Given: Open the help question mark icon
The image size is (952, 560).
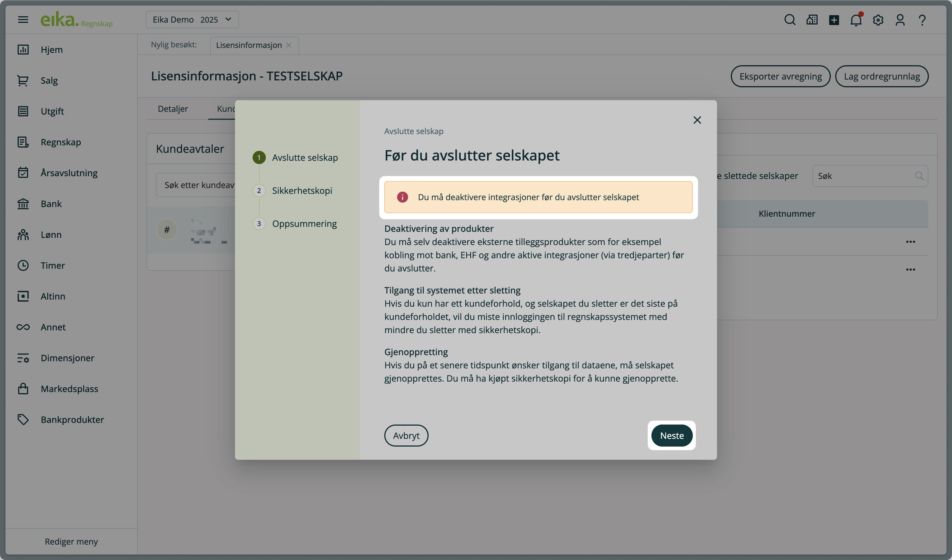Looking at the screenshot, I should pos(922,20).
